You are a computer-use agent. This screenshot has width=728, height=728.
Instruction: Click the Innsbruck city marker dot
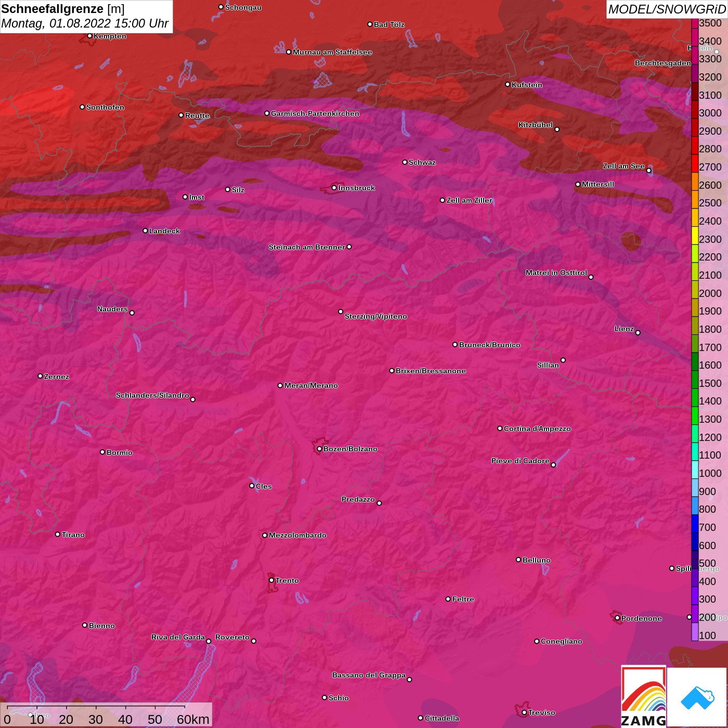(334, 188)
